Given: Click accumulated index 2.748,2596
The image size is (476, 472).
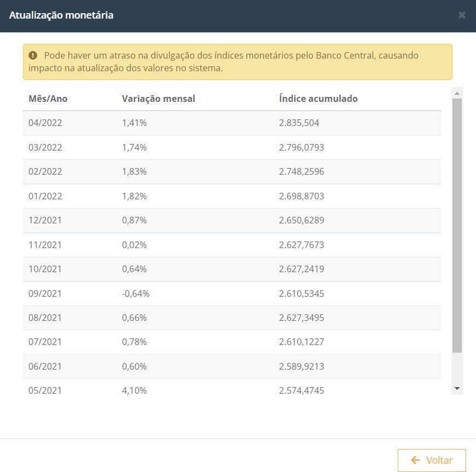Looking at the screenshot, I should tap(301, 171).
